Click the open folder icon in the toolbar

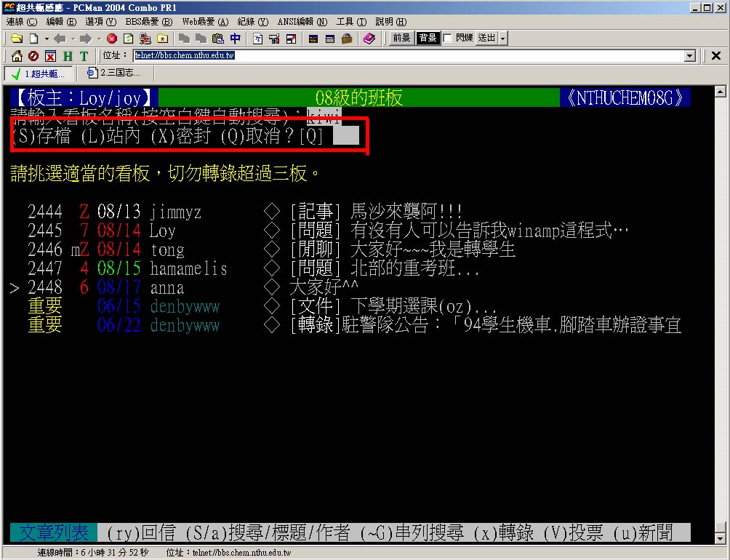click(16, 39)
